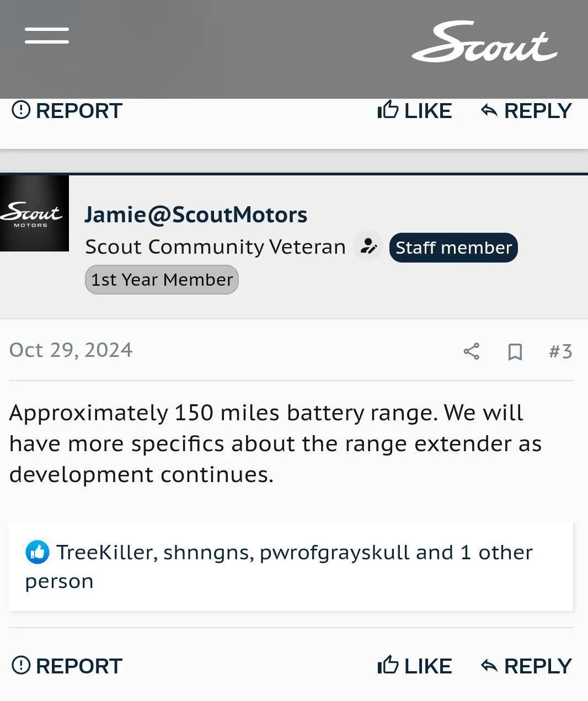Open shnngns profile from reactions
The image size is (588, 701).
click(x=208, y=552)
